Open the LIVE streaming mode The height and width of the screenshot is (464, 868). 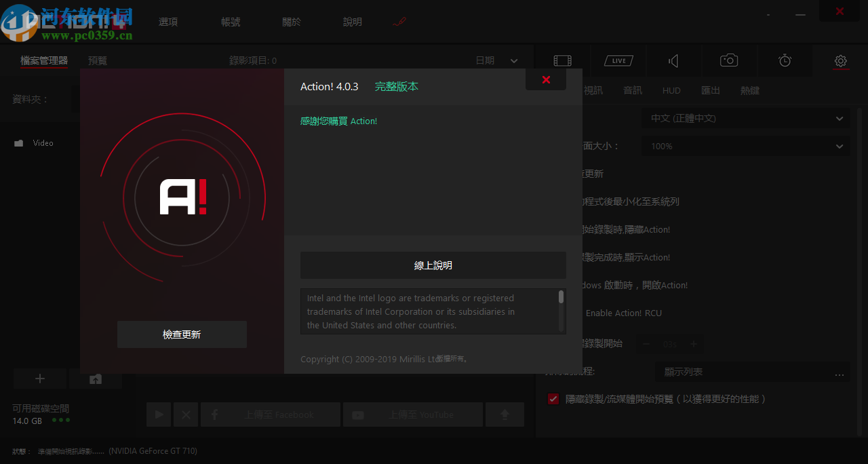point(618,60)
